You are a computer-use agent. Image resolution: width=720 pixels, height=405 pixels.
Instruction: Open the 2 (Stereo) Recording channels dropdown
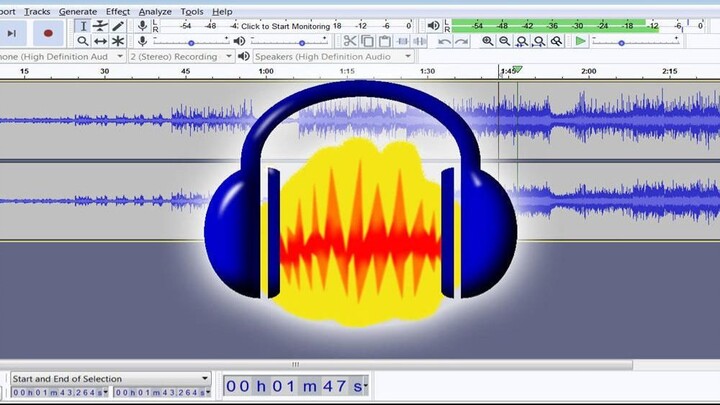(181, 56)
